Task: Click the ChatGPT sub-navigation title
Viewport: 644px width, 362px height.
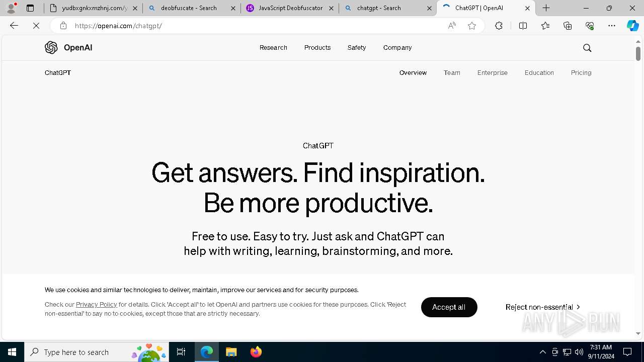Action: [58, 73]
